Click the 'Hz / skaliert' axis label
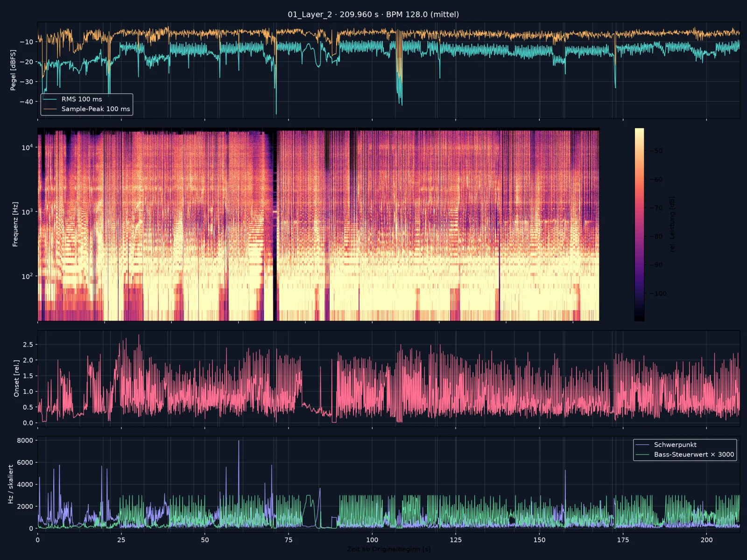The height and width of the screenshot is (560, 747). tap(10, 484)
